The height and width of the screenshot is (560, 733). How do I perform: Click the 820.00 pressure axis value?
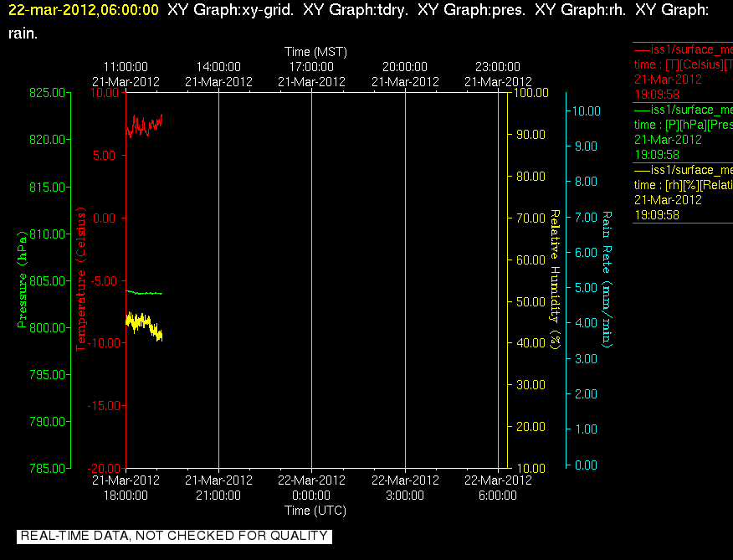pyautogui.click(x=47, y=140)
